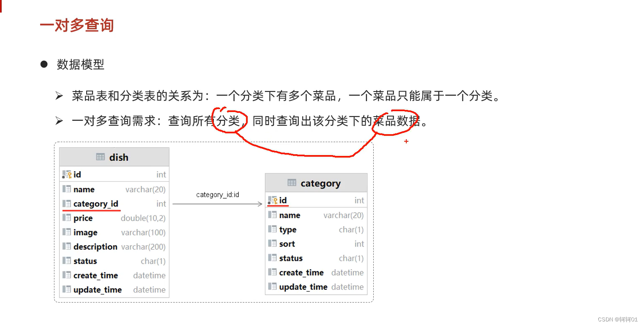Select the category table title
The image size is (644, 326).
(x=321, y=183)
